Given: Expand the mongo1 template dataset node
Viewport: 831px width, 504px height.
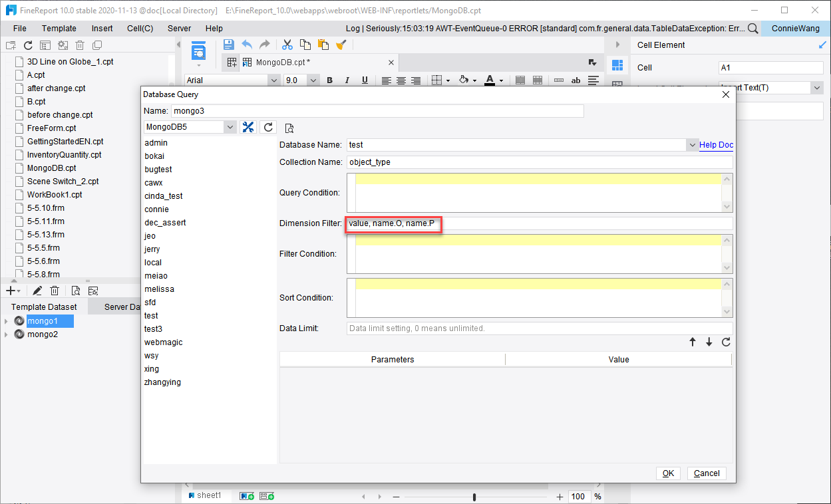Looking at the screenshot, I should (x=7, y=320).
